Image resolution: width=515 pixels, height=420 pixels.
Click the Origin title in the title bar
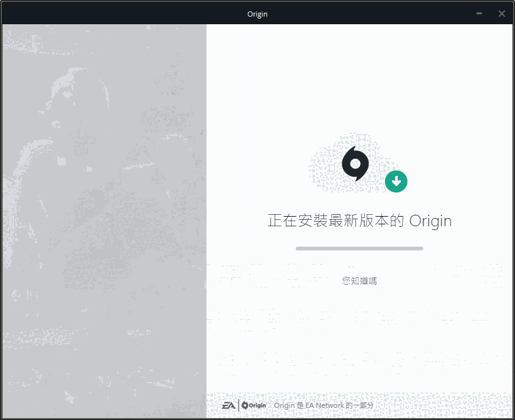coord(257,13)
